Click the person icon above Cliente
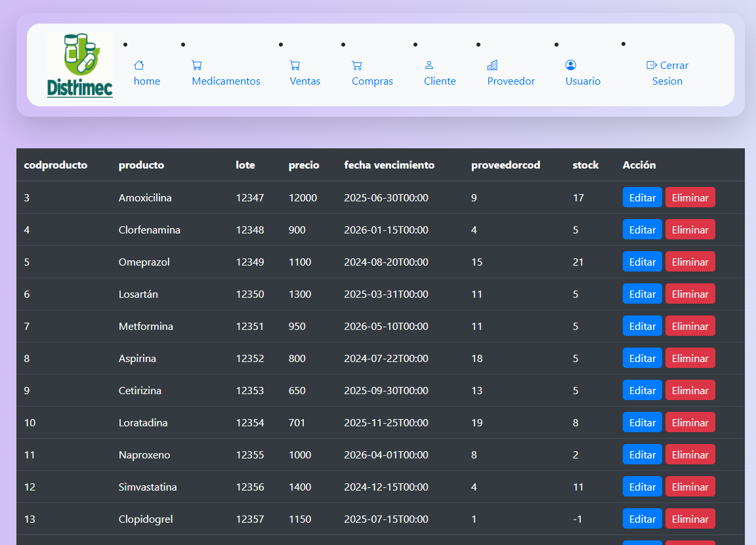The width and height of the screenshot is (756, 545). tap(429, 65)
